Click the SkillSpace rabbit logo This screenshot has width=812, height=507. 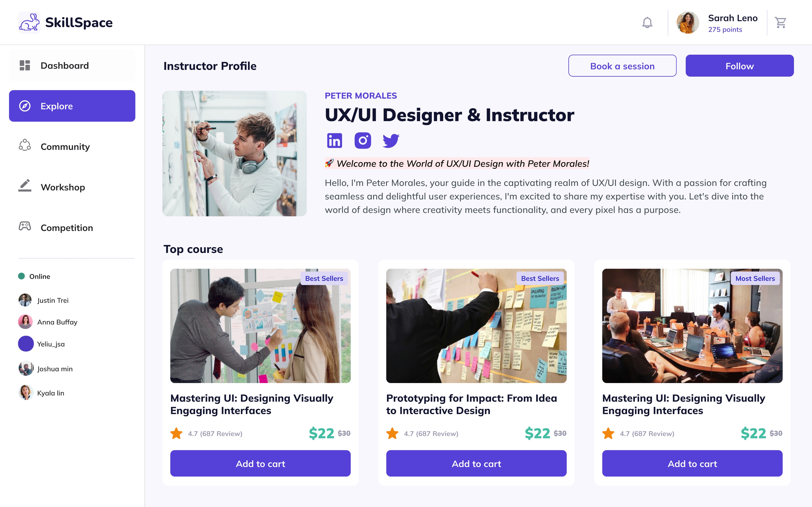pyautogui.click(x=29, y=22)
